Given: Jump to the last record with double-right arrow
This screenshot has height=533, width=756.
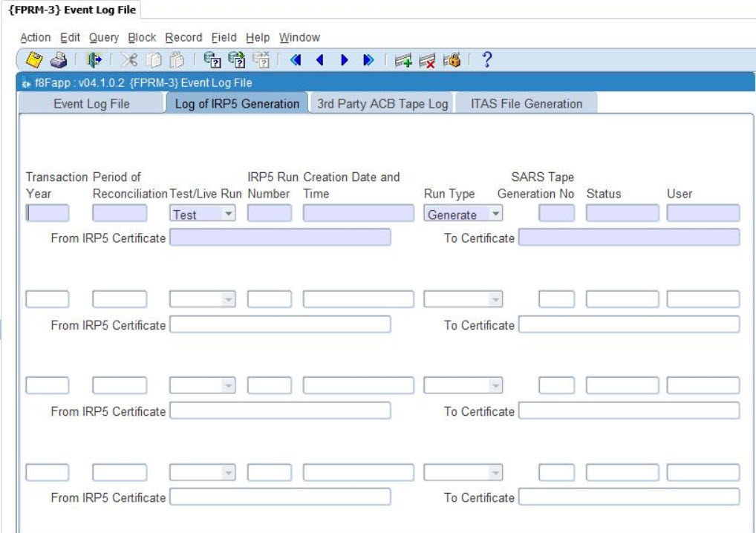Looking at the screenshot, I should tap(368, 60).
